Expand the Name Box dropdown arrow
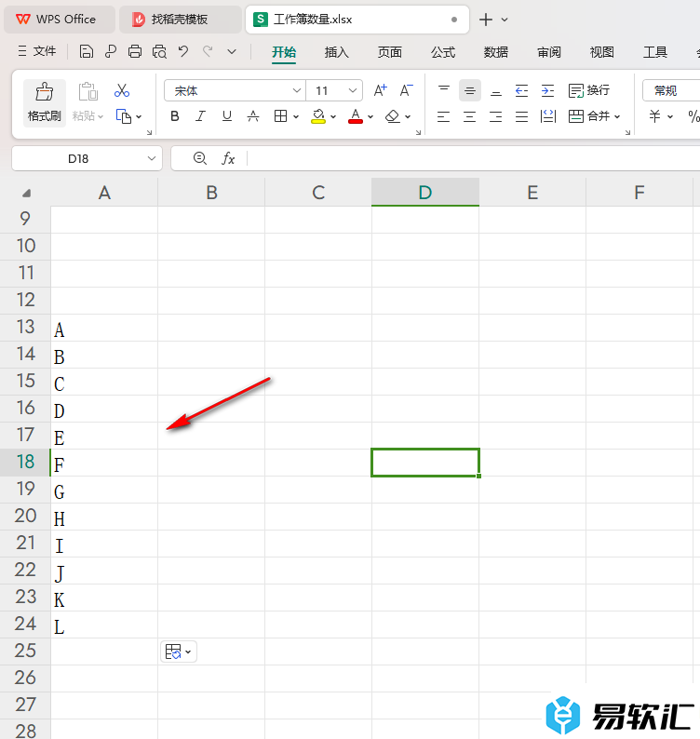700x739 pixels. [x=152, y=158]
